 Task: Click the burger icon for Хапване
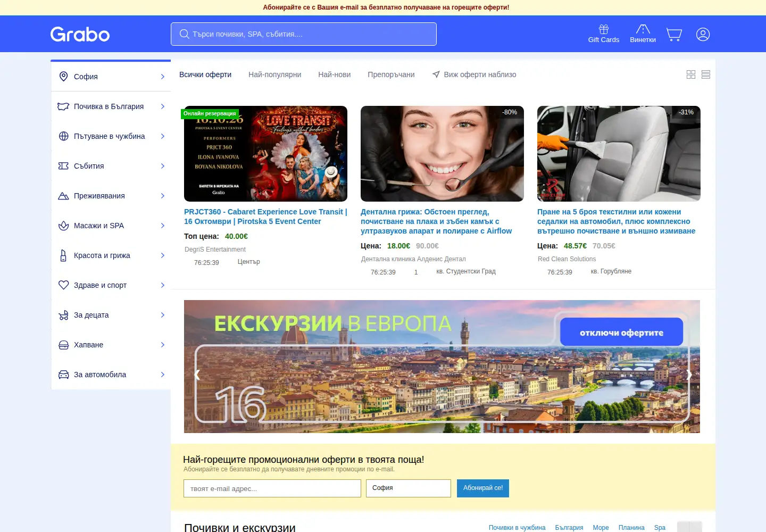(63, 345)
